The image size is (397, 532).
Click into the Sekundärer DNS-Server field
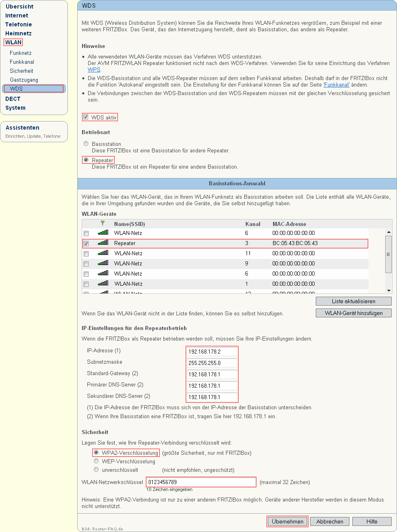tap(212, 397)
